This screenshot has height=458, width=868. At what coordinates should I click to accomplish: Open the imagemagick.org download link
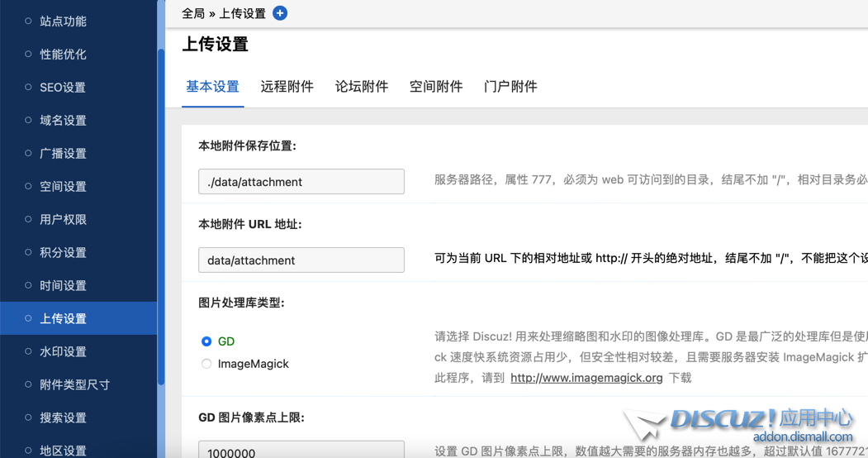pyautogui.click(x=586, y=378)
